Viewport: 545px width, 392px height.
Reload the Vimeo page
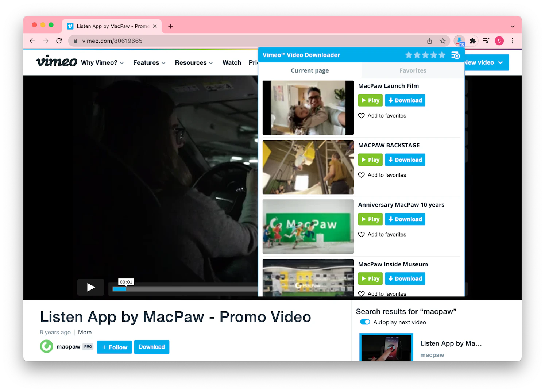tap(59, 41)
